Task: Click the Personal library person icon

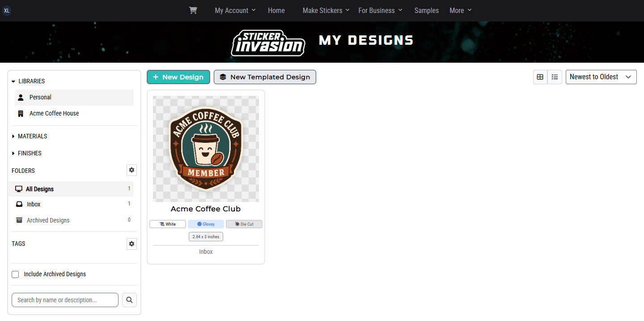Action: pos(21,97)
